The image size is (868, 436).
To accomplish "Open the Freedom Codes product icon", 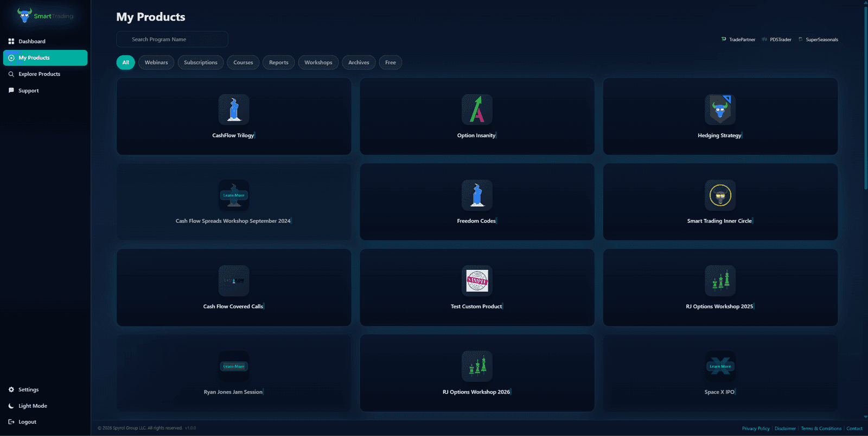I will (x=477, y=195).
